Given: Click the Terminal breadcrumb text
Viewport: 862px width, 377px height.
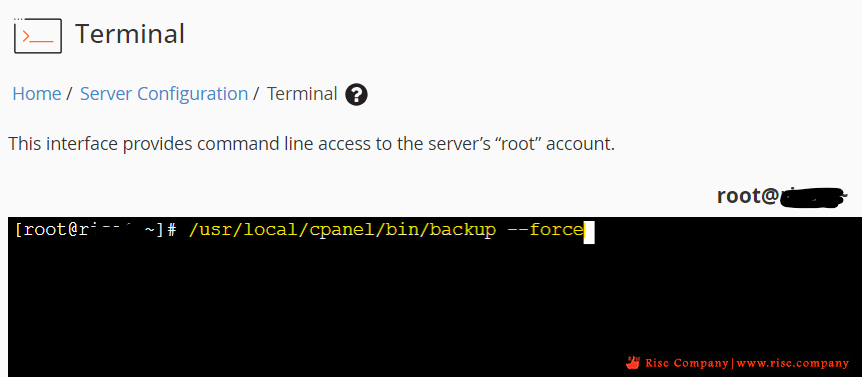Looking at the screenshot, I should 302,94.
